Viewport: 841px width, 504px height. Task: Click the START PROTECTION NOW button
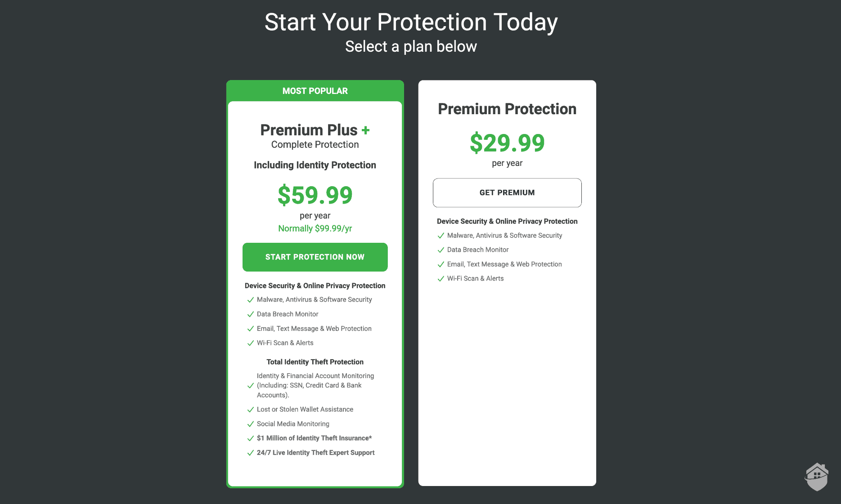(315, 257)
